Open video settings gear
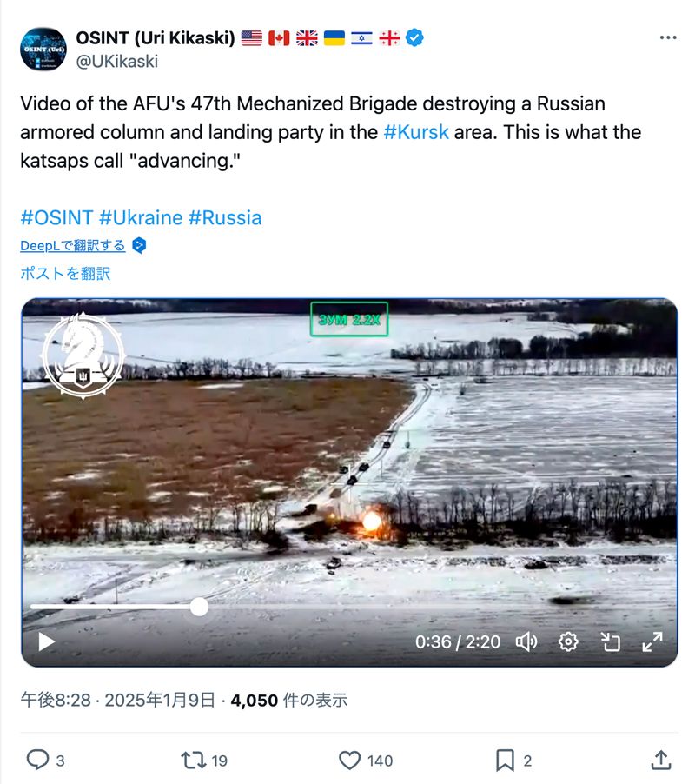 (568, 642)
